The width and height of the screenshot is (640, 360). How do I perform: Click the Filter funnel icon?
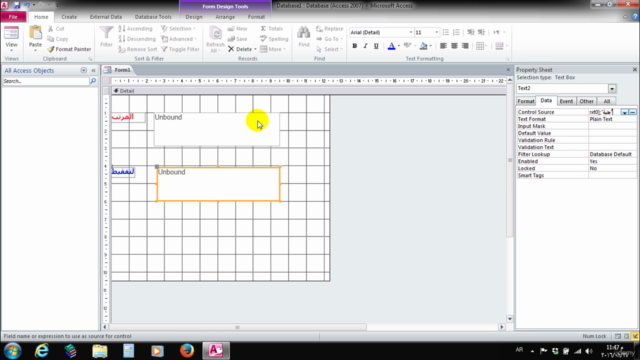click(x=107, y=33)
